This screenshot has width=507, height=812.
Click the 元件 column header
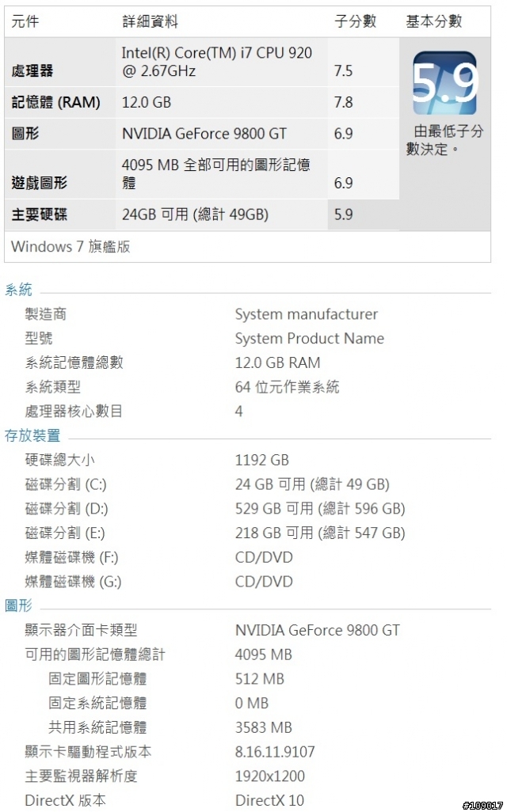(x=25, y=21)
